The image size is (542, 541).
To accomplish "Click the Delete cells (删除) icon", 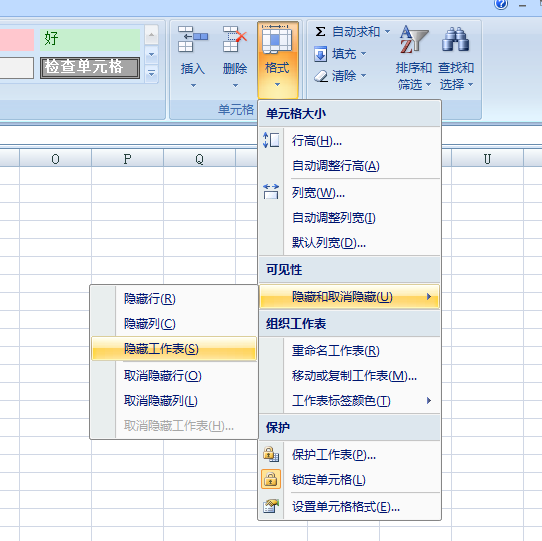I will point(235,39).
